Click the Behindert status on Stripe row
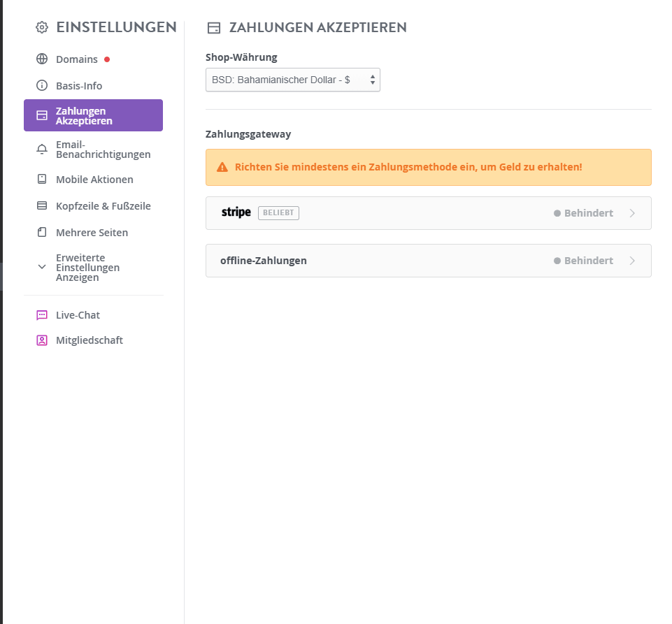Viewport: 672px width, 624px height. click(583, 213)
